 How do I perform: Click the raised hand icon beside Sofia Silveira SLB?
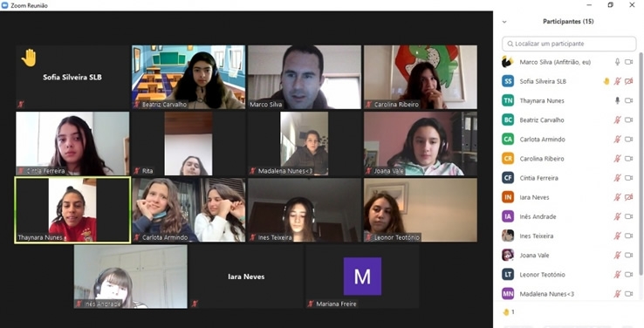[606, 81]
